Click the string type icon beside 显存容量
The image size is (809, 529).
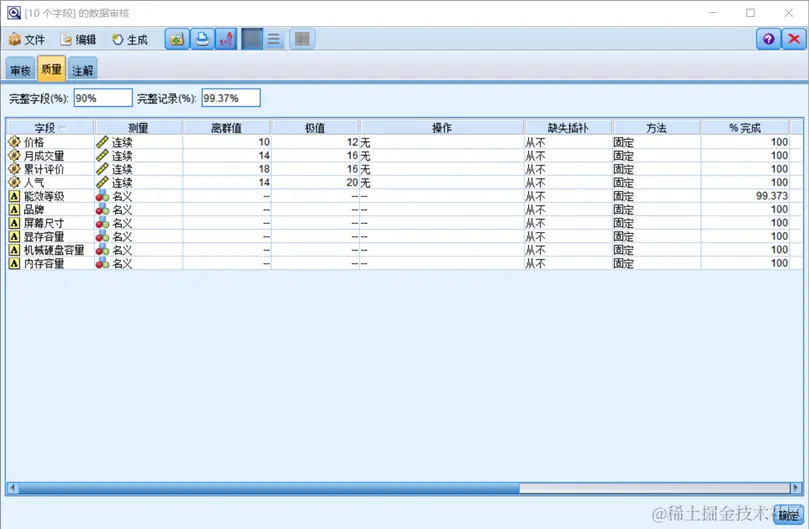[14, 236]
